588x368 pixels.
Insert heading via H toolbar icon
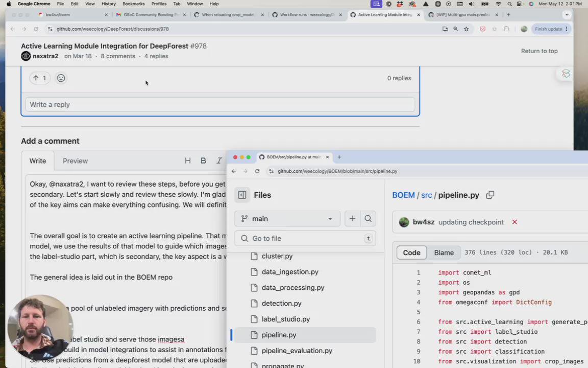(x=188, y=160)
